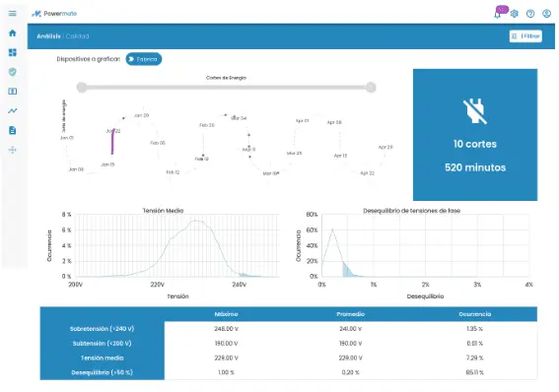Open the analysis trend line icon

[13, 110]
